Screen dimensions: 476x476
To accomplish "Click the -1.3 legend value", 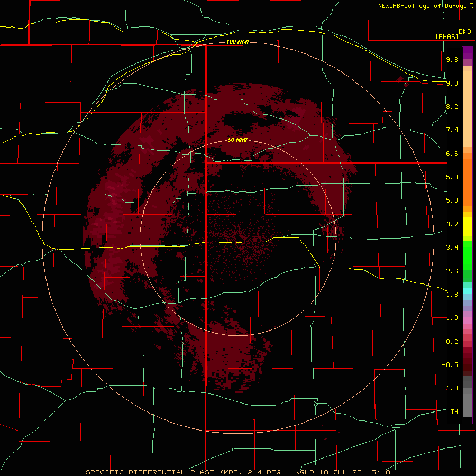I will coord(450,388).
